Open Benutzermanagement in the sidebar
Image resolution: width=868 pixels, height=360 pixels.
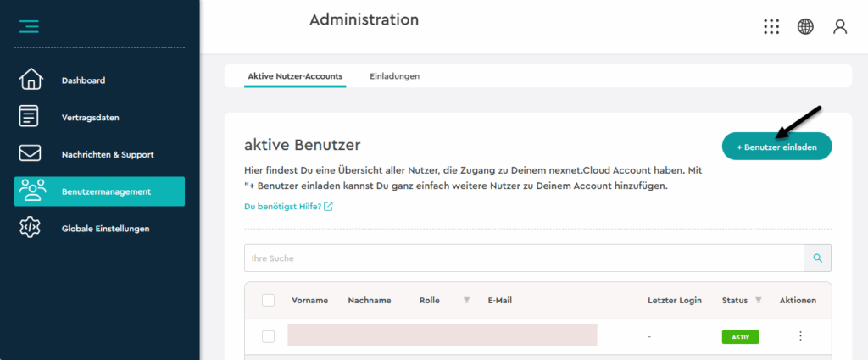click(99, 191)
